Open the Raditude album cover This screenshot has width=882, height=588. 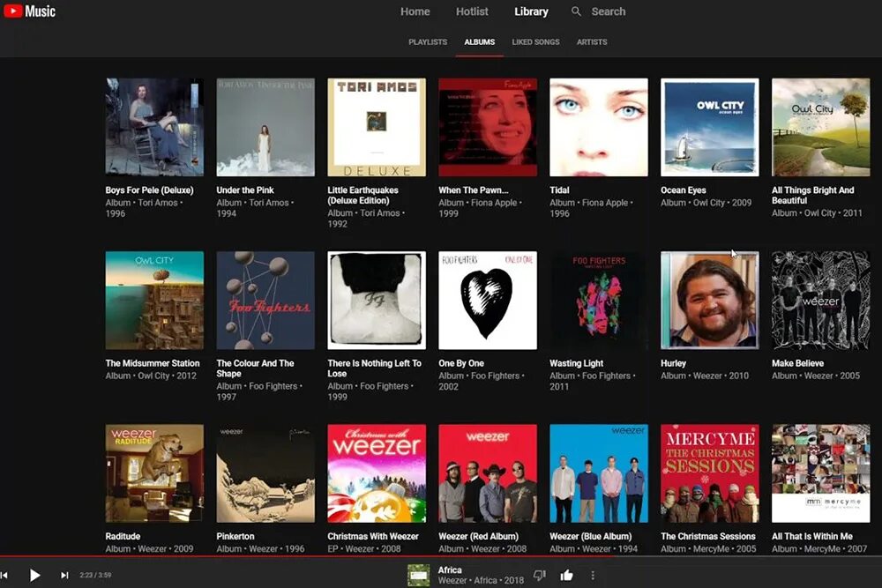154,473
